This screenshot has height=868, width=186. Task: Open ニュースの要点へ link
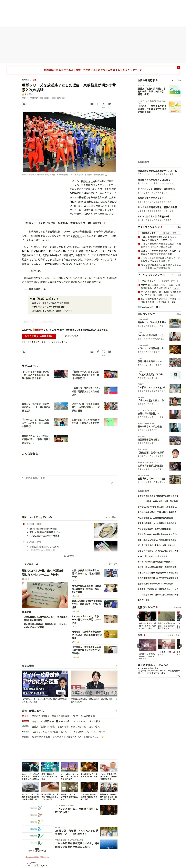[x=111, y=517]
